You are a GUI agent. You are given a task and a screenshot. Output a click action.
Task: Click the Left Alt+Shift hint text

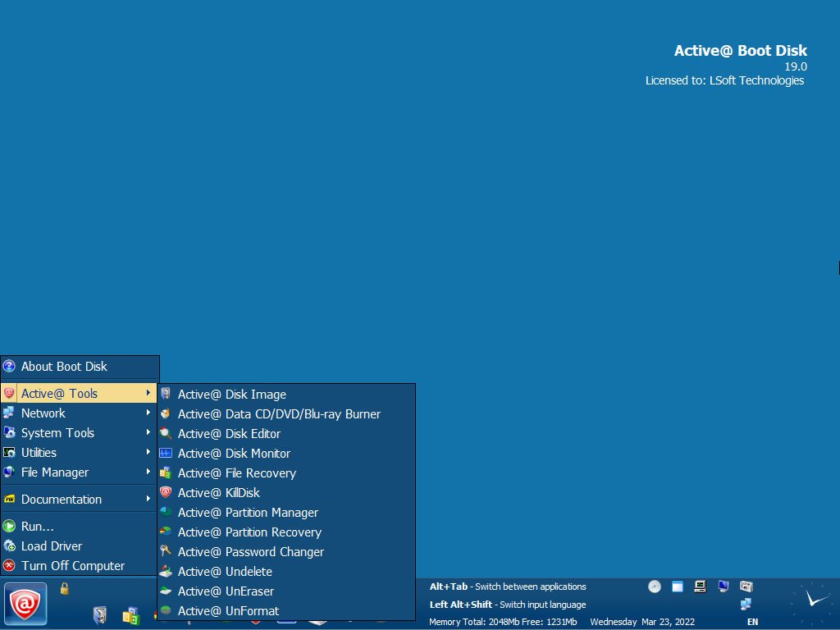click(x=508, y=605)
